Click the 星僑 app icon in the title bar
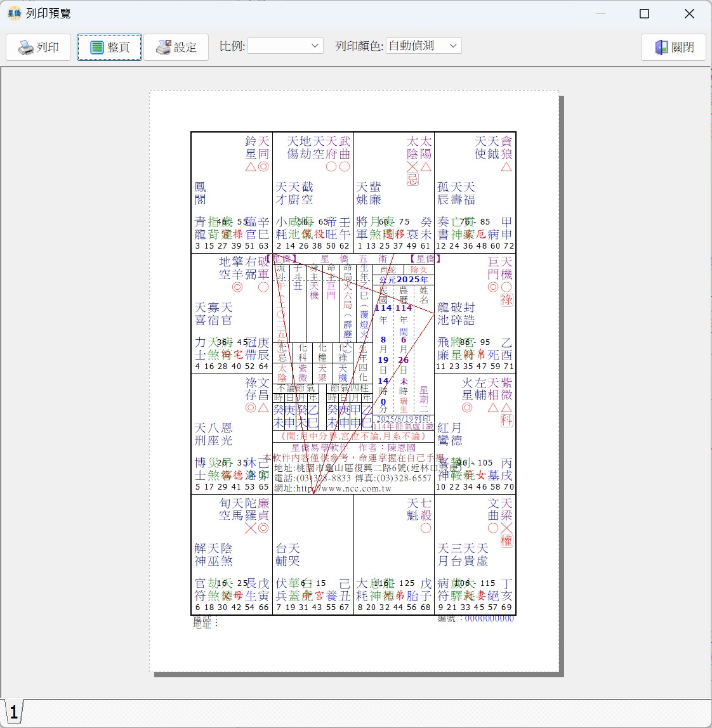Viewport: 712px width, 728px height. (x=14, y=13)
